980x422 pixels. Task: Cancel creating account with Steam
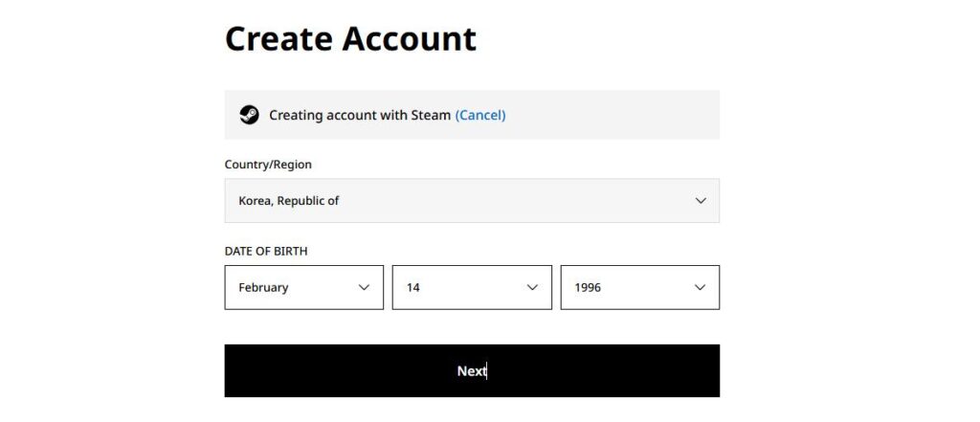pos(480,115)
